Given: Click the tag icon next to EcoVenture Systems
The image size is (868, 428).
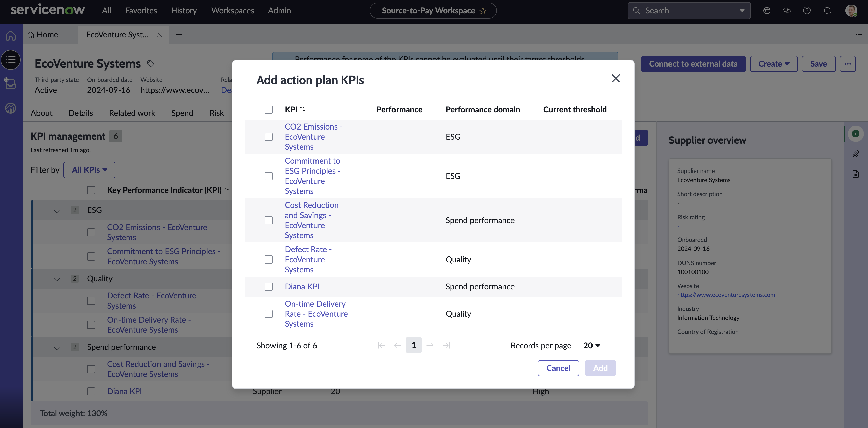Looking at the screenshot, I should click(x=151, y=63).
